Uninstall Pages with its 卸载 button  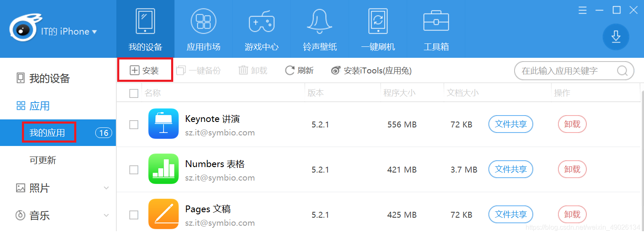pos(572,214)
